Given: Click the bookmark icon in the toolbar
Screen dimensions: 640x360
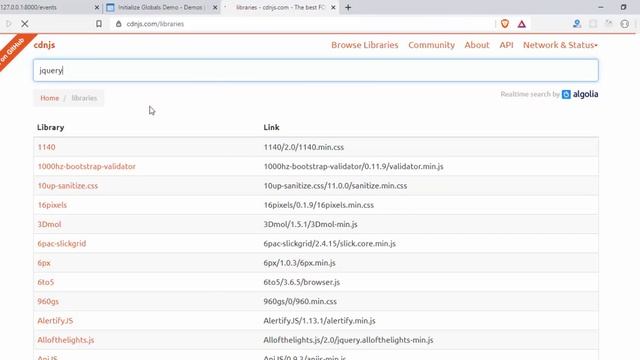Looking at the screenshot, I should [x=99, y=24].
